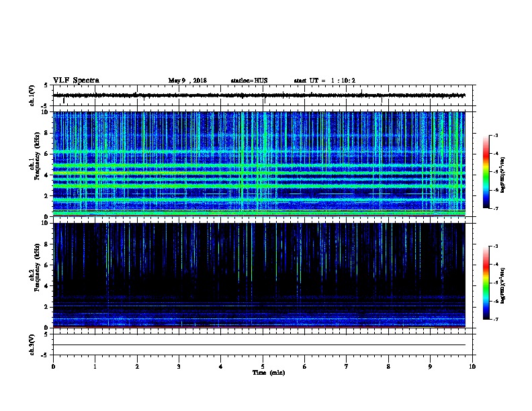The width and height of the screenshot is (532, 411).
Task: Click the ch.1 color bar log PSD title
Action: pos(502,175)
